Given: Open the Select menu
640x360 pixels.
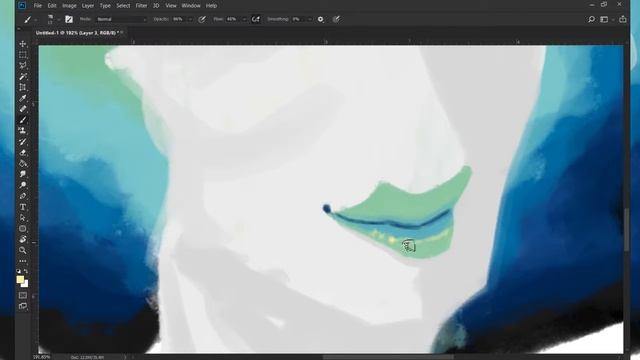Looking at the screenshot, I should point(123,6).
